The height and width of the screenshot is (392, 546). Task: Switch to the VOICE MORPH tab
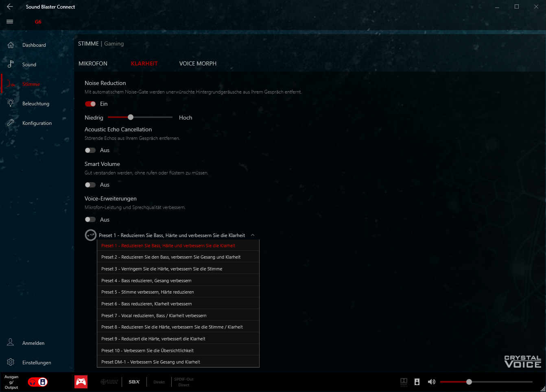[198, 63]
